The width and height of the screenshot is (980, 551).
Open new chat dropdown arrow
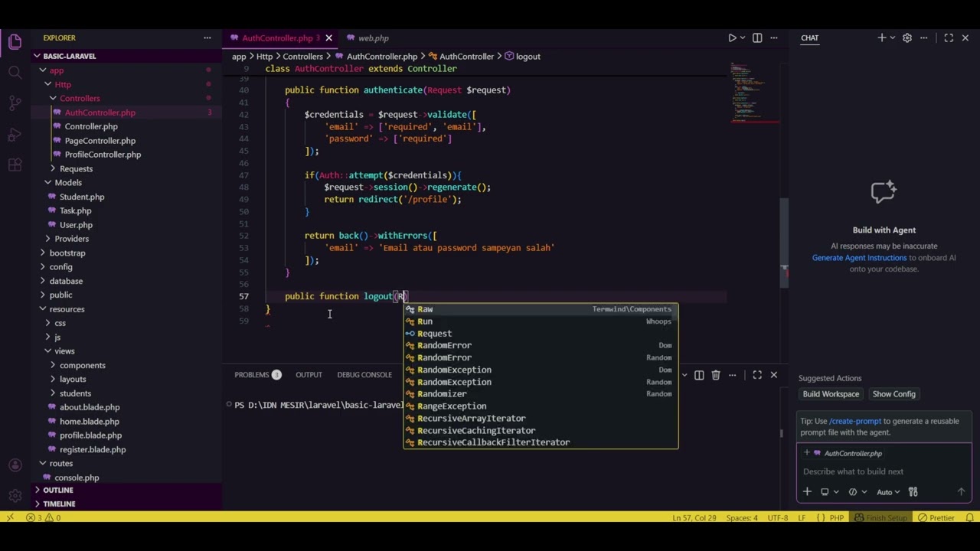(892, 37)
